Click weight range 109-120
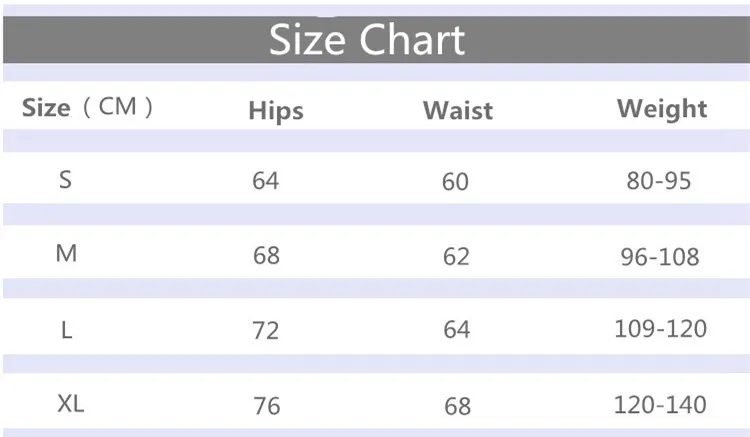 [661, 329]
